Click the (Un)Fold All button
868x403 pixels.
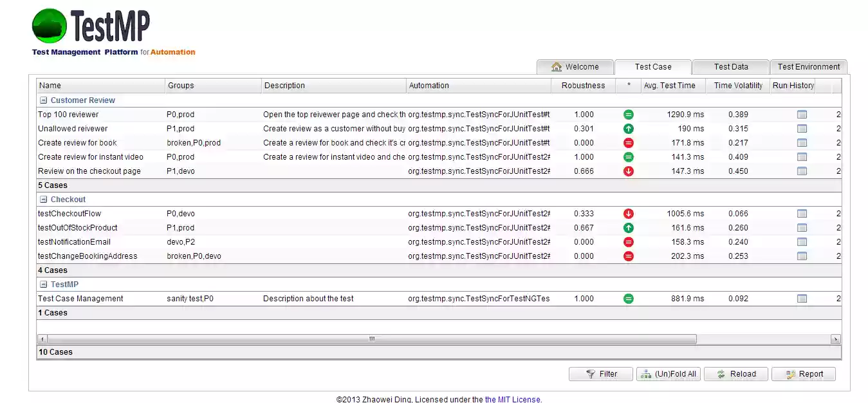[669, 373]
